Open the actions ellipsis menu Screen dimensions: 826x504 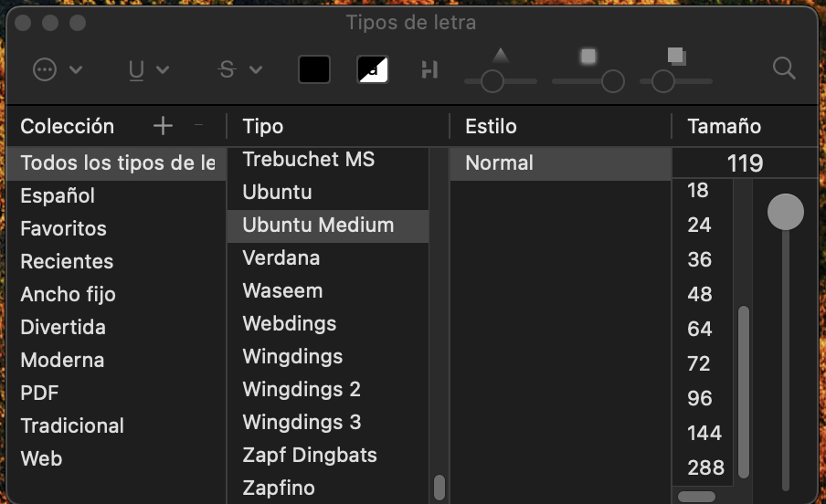57,69
